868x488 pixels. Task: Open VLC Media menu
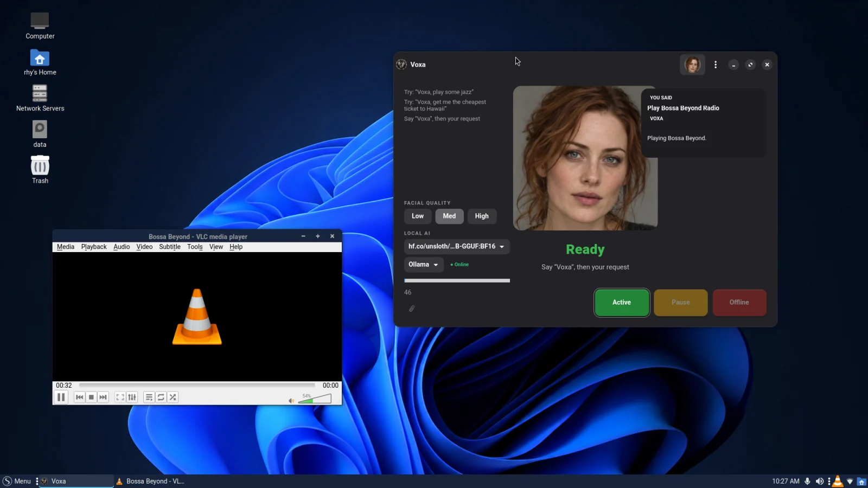pos(66,247)
